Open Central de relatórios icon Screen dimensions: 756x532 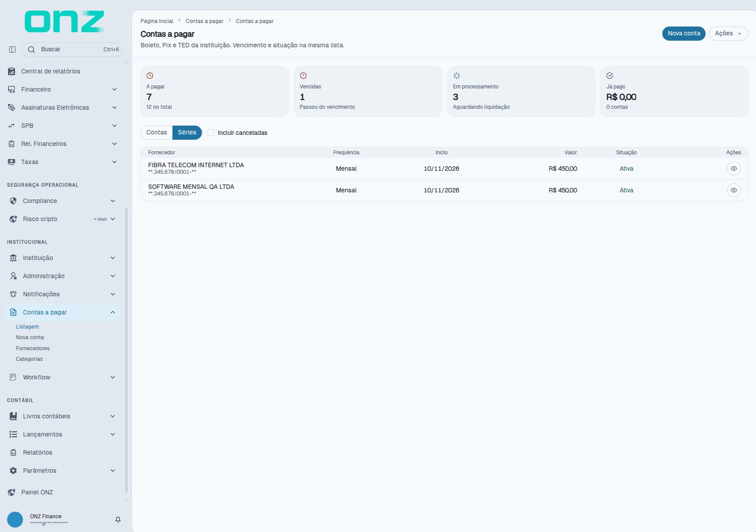pos(11,71)
